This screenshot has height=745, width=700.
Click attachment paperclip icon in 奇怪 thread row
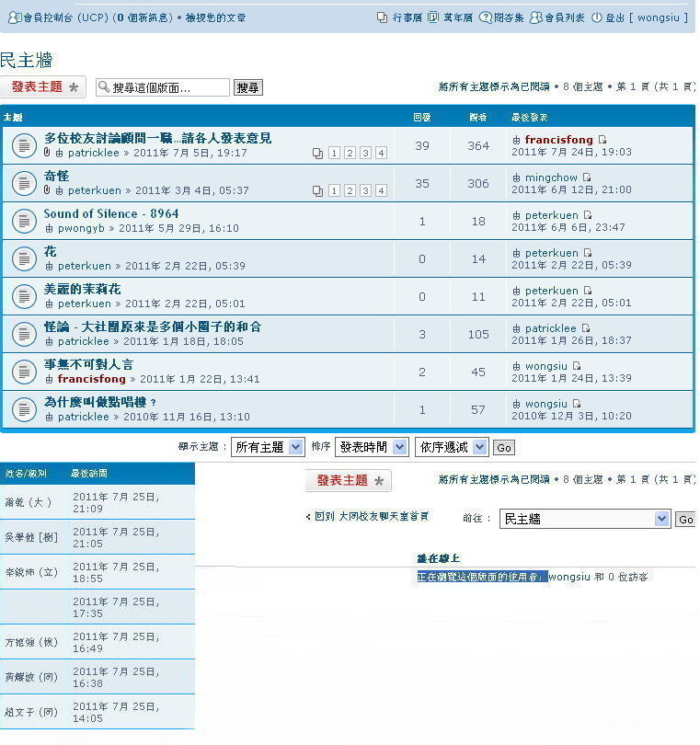click(47, 190)
